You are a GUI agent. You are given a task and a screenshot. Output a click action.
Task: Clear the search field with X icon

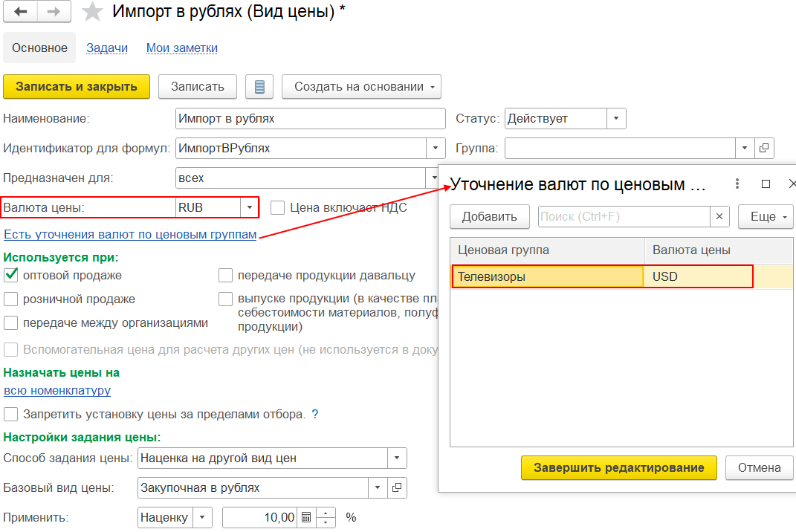click(719, 217)
